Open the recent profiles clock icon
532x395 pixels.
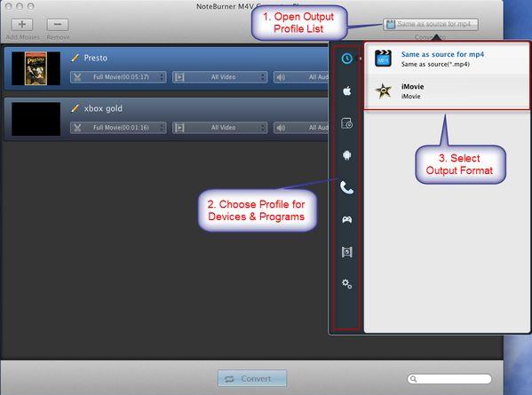pyautogui.click(x=346, y=59)
